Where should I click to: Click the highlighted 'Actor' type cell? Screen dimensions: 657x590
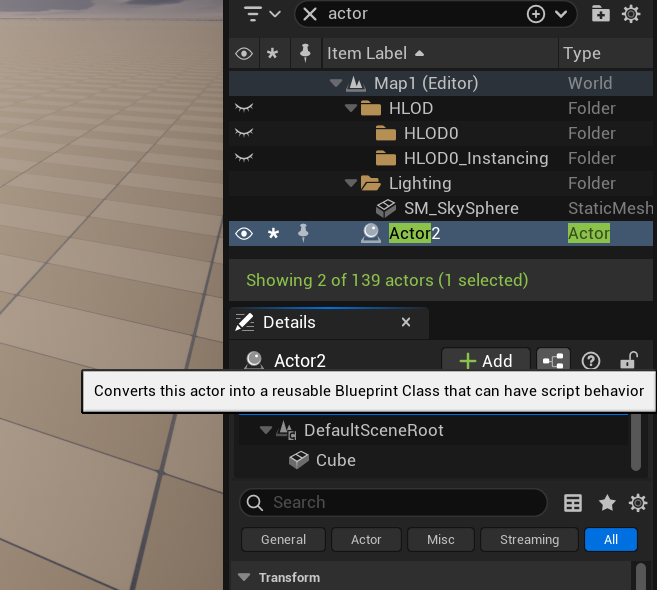[x=589, y=233]
